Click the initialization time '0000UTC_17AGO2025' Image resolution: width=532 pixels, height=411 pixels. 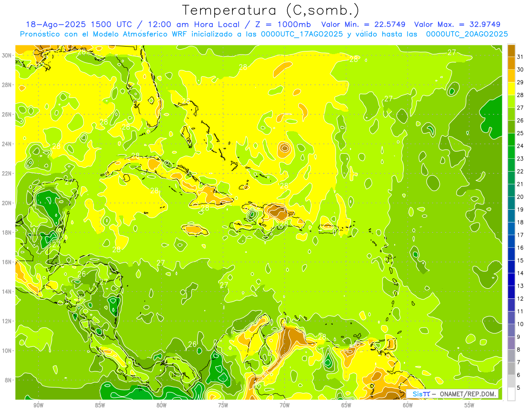[302, 34]
